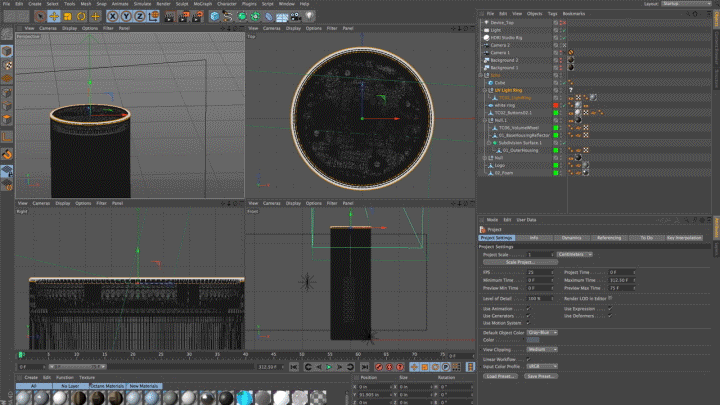Toggle the Use Animation checkbox

528,309
